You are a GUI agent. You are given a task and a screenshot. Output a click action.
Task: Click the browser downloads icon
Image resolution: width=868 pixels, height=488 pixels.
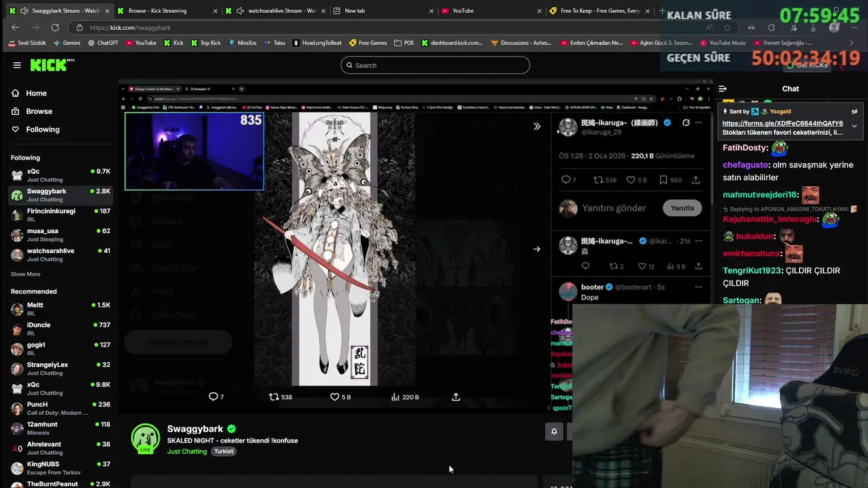click(813, 28)
